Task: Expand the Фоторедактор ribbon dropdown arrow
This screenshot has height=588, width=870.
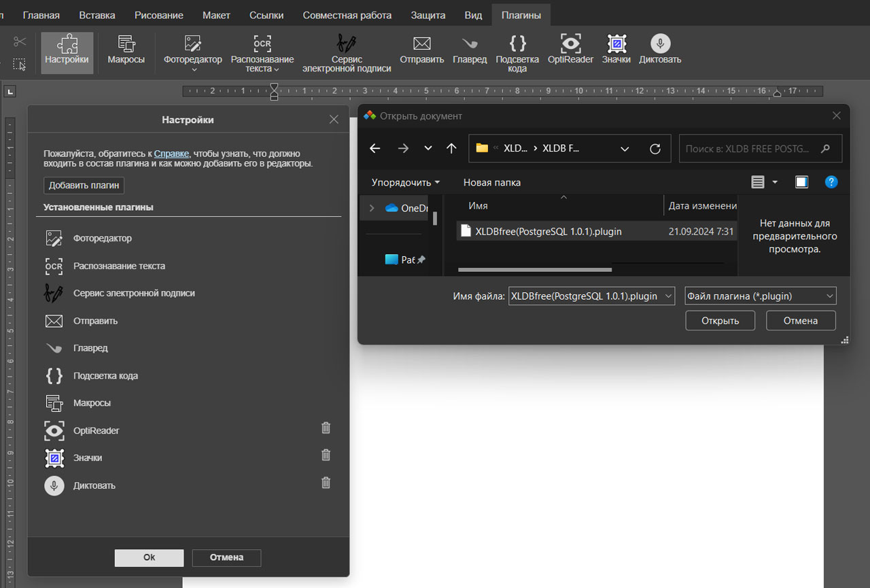Action: click(x=193, y=69)
